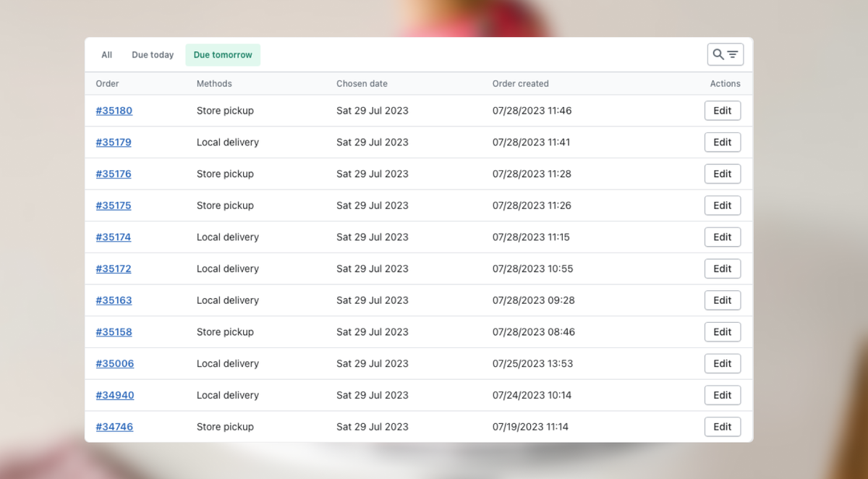Click Edit on order #35158
Viewport: 868px width, 479px height.
point(722,332)
